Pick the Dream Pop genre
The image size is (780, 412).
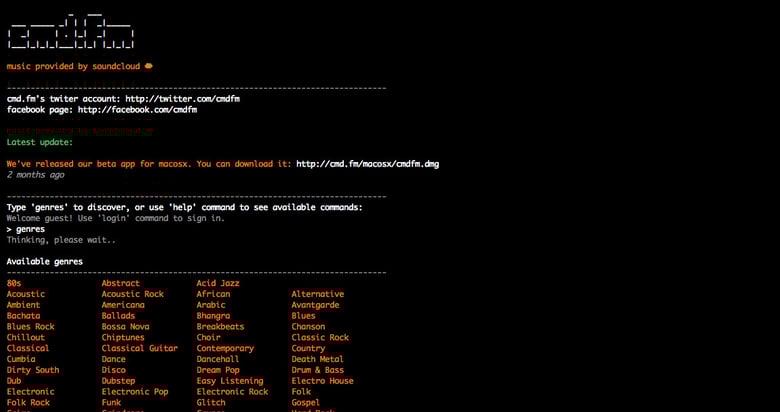pos(218,370)
